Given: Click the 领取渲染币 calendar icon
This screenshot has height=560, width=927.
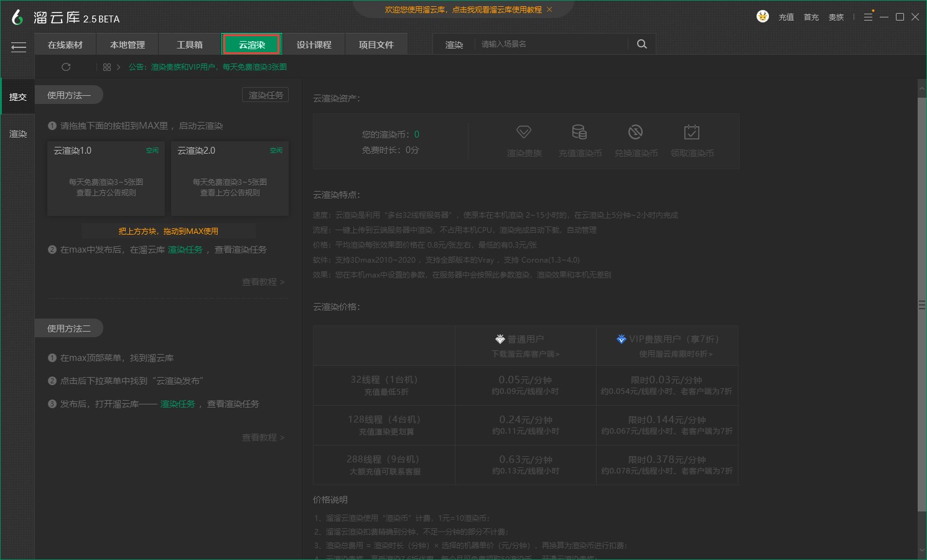Looking at the screenshot, I should coord(692,132).
